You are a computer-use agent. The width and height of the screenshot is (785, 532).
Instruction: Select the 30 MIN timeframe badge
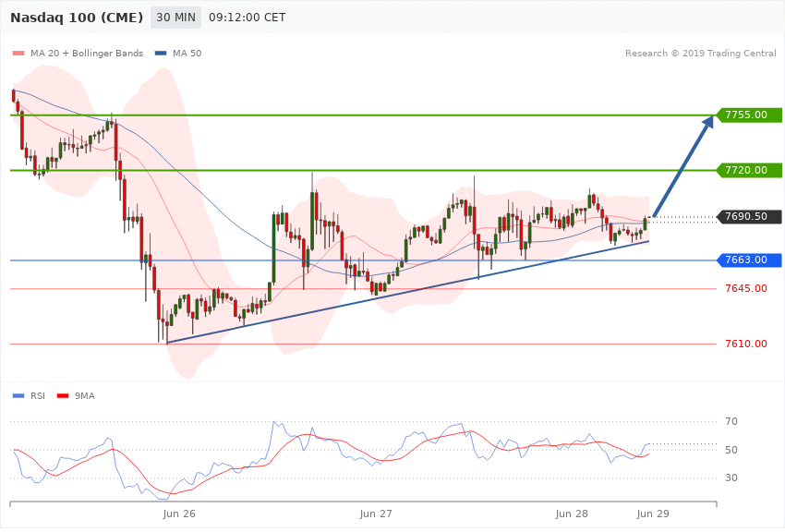[x=175, y=18]
